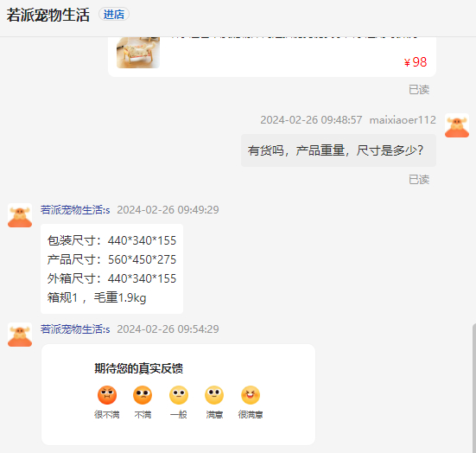Click the maixiaoer112 username label

point(403,120)
